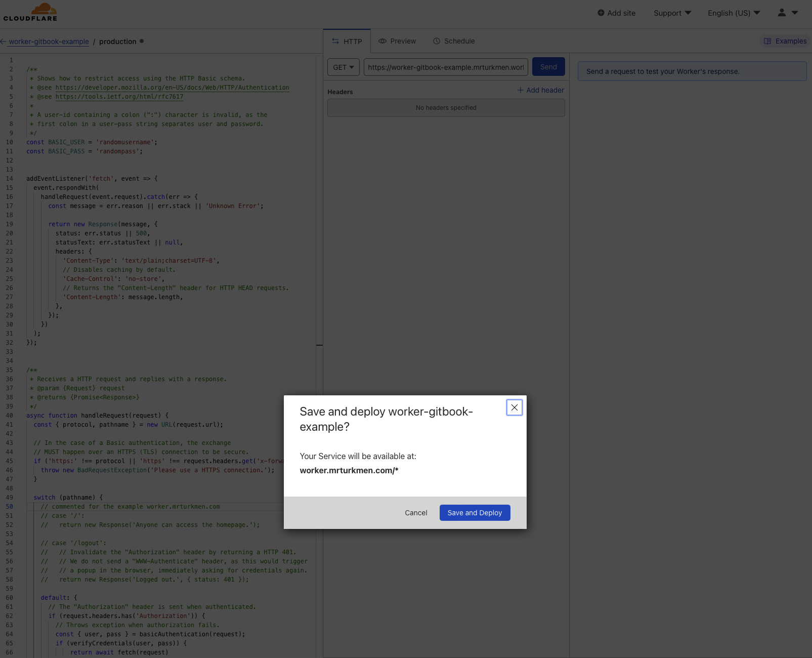Go back using the left arrow icon
This screenshot has height=658, width=812.
[3, 42]
